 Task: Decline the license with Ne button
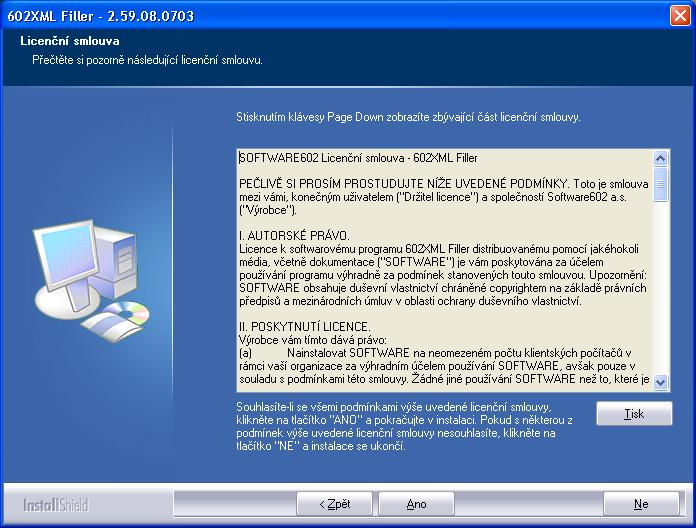tap(641, 504)
